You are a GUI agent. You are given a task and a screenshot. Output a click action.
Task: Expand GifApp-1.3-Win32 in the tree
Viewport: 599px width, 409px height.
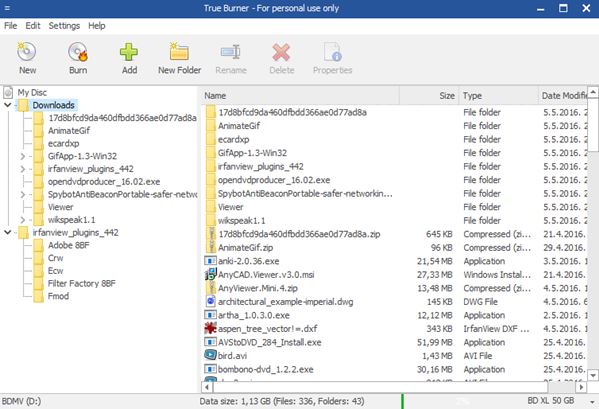click(x=23, y=156)
